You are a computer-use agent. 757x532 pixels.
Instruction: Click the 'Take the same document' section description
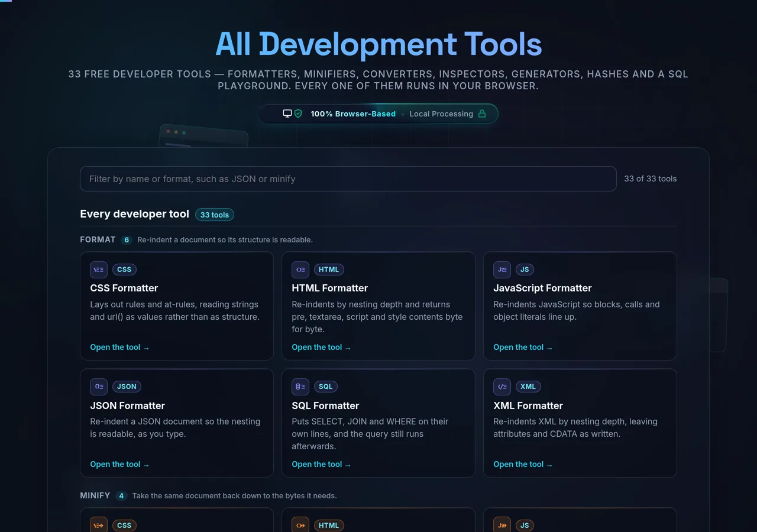coord(234,496)
